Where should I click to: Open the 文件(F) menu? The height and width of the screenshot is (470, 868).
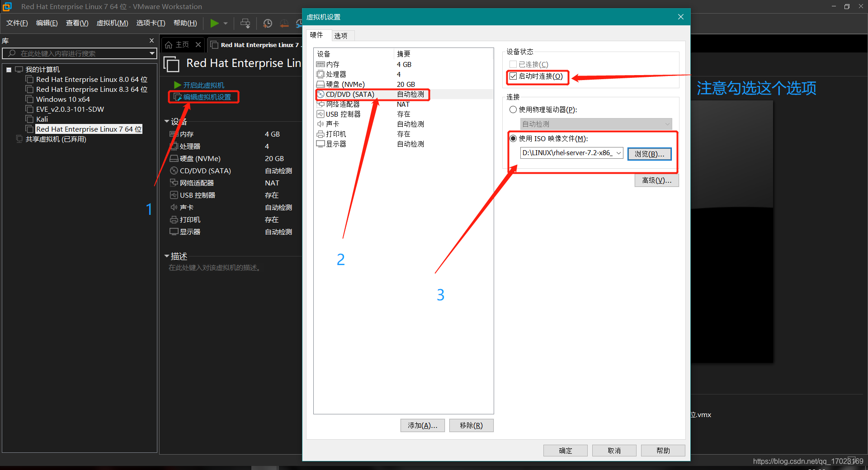pyautogui.click(x=17, y=23)
